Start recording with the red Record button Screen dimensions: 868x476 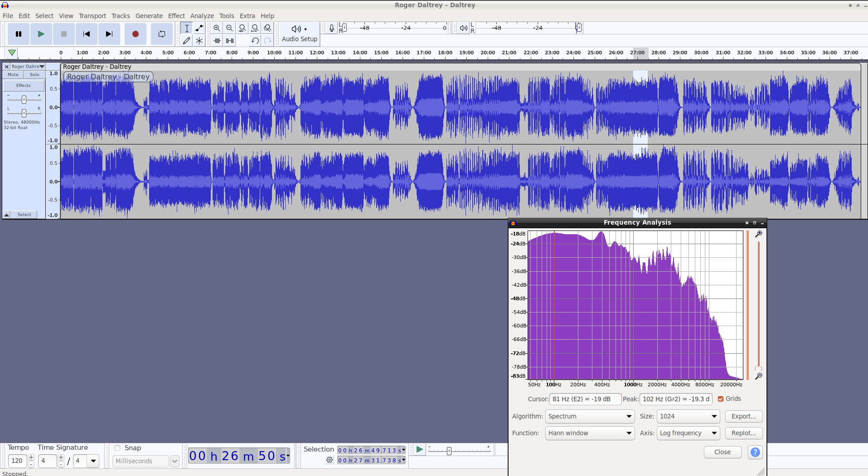[135, 34]
